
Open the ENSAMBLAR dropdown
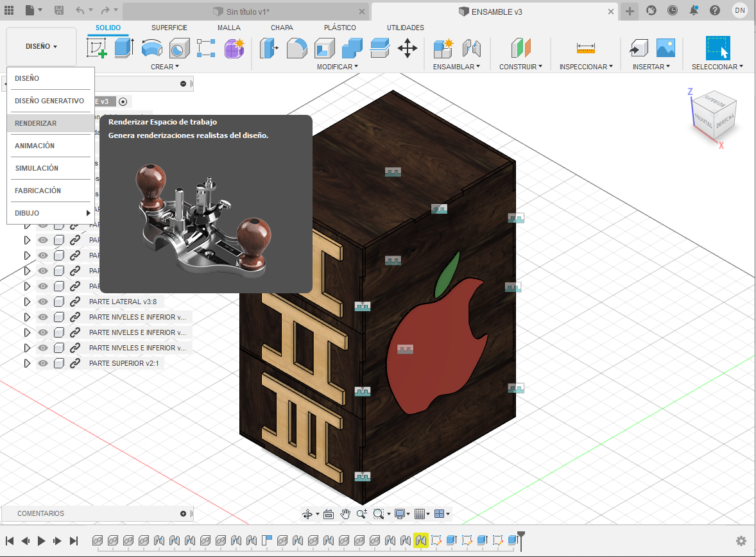pos(456,67)
